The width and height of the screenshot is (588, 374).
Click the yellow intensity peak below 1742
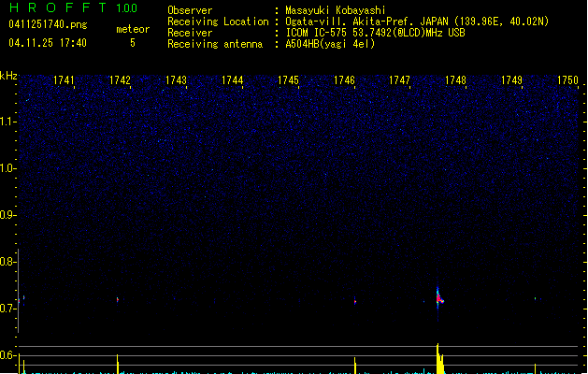click(x=118, y=364)
